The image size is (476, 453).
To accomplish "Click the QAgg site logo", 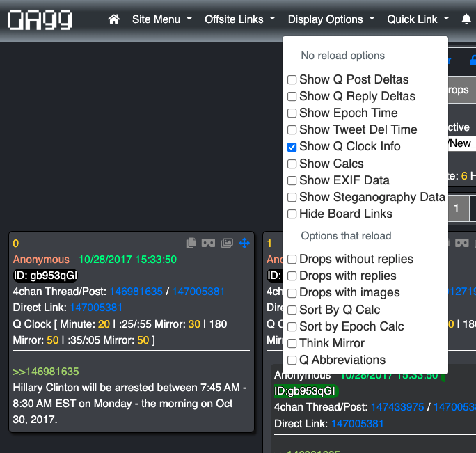I will [x=40, y=19].
